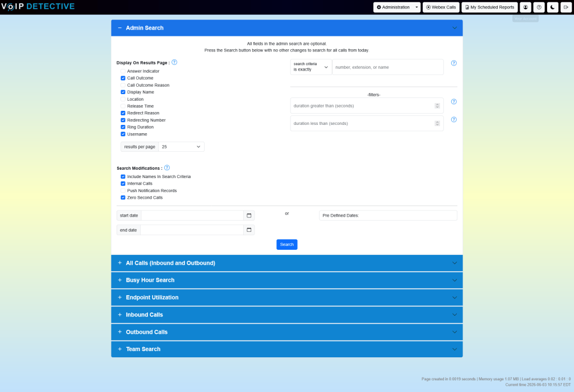Collapse Admin Search with chevron

[x=455, y=28]
